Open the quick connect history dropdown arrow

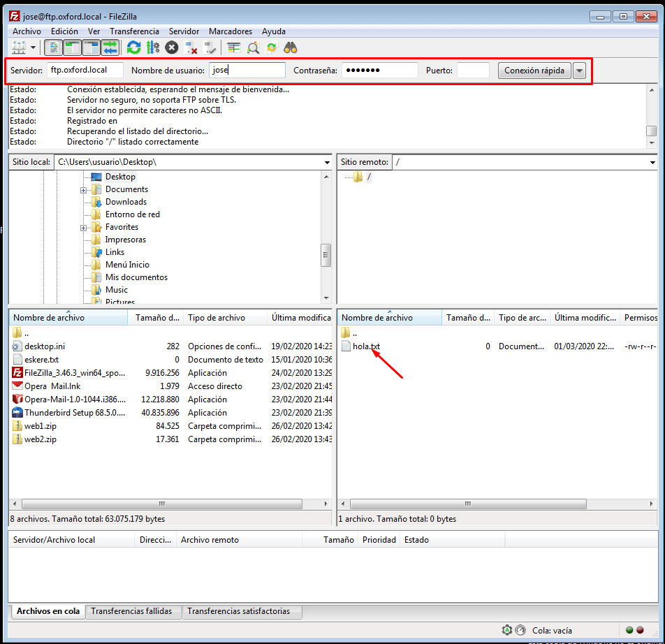click(579, 71)
